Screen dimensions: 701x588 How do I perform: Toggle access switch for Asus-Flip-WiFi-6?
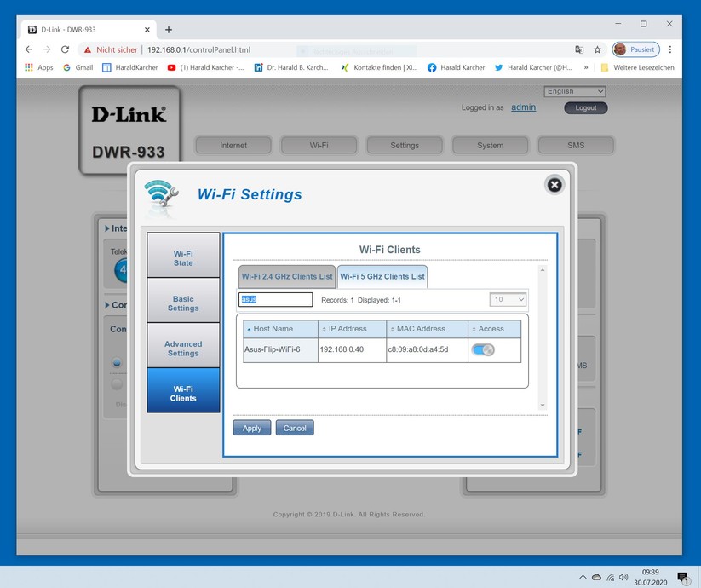(483, 349)
